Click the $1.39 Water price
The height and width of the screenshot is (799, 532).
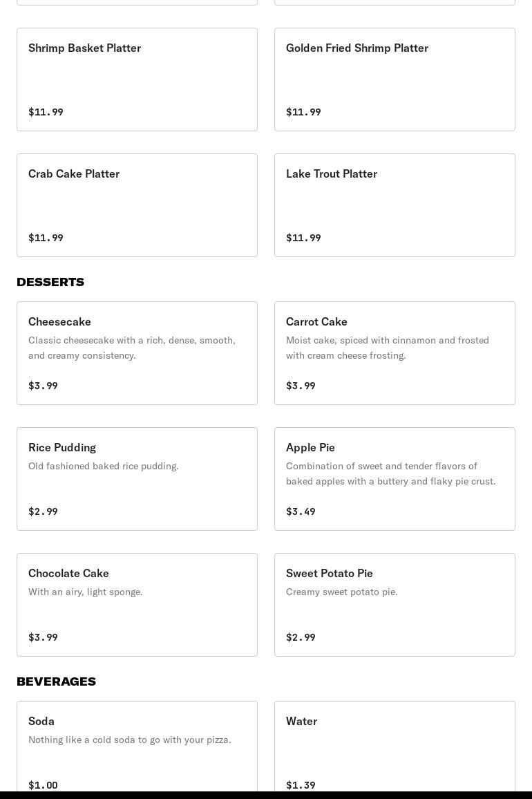301,785
